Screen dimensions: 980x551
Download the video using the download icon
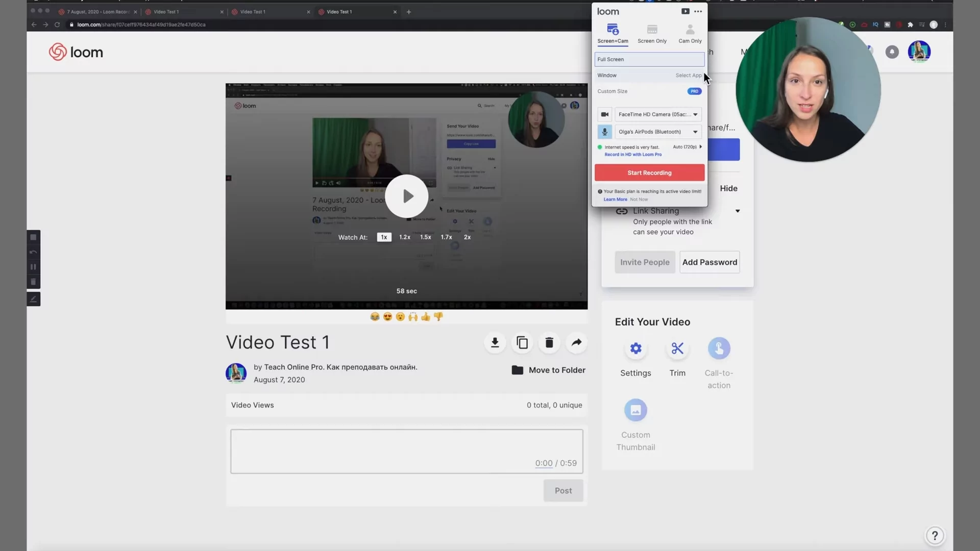[495, 343]
